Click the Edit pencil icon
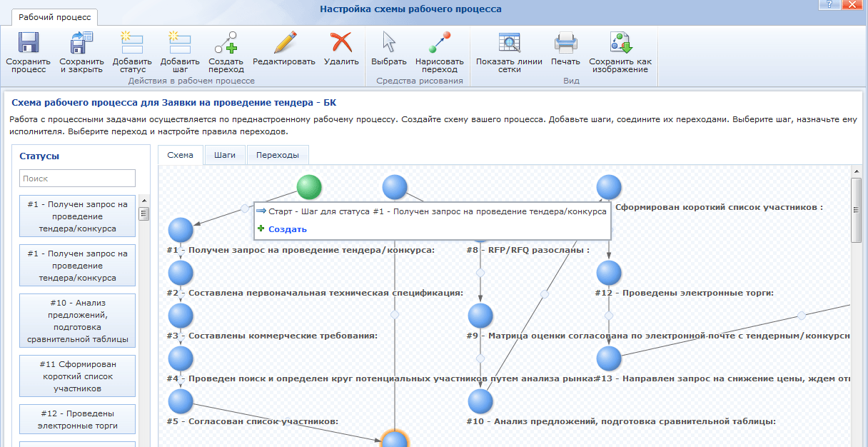868x447 pixels. click(283, 44)
